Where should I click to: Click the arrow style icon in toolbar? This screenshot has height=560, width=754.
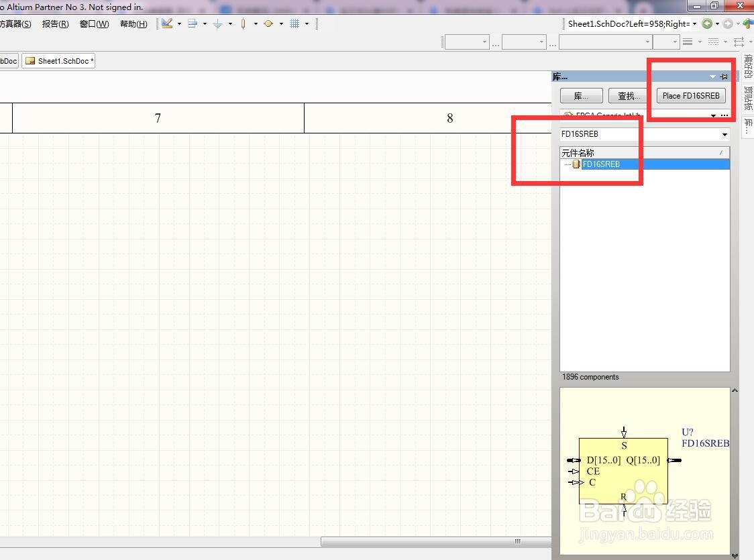pyautogui.click(x=739, y=42)
